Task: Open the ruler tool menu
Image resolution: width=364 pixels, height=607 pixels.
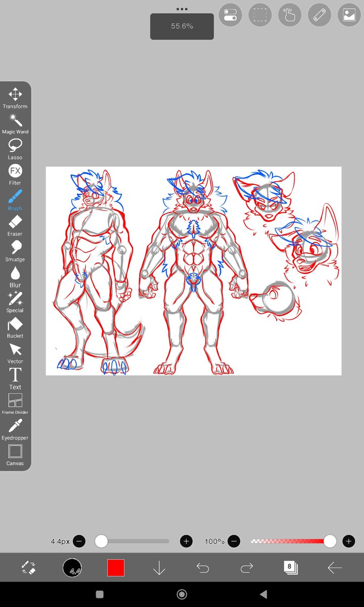Action: tap(320, 15)
